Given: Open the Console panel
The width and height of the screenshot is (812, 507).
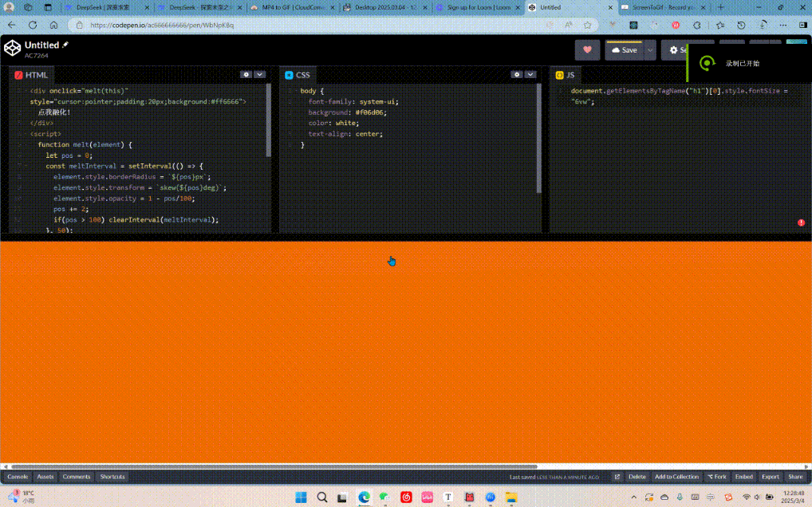Looking at the screenshot, I should pyautogui.click(x=18, y=477).
